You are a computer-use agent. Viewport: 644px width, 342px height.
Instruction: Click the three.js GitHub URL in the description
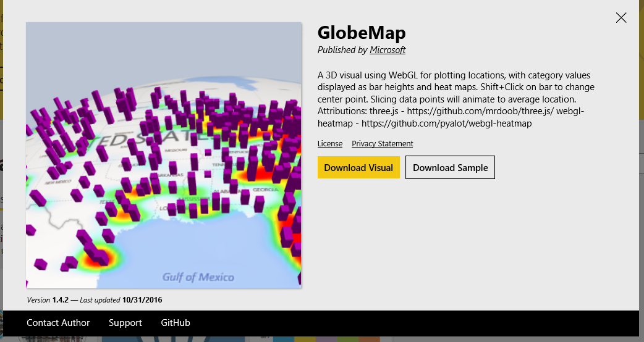tap(480, 111)
